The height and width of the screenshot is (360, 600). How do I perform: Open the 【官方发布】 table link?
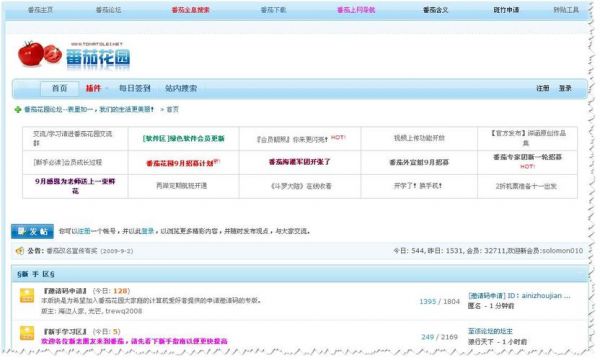click(x=528, y=138)
